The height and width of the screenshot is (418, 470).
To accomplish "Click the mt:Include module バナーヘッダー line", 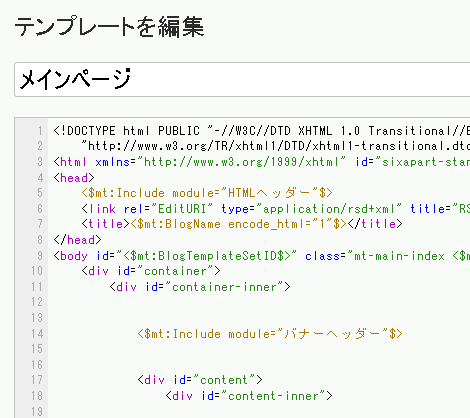I will click(270, 334).
